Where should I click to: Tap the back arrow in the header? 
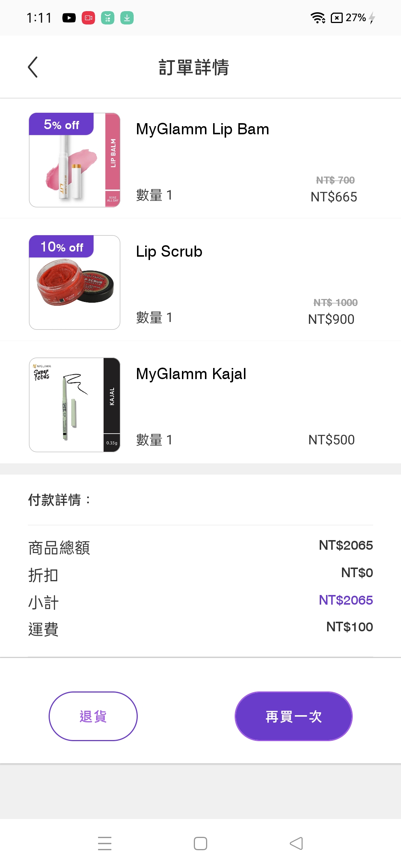pos(33,67)
